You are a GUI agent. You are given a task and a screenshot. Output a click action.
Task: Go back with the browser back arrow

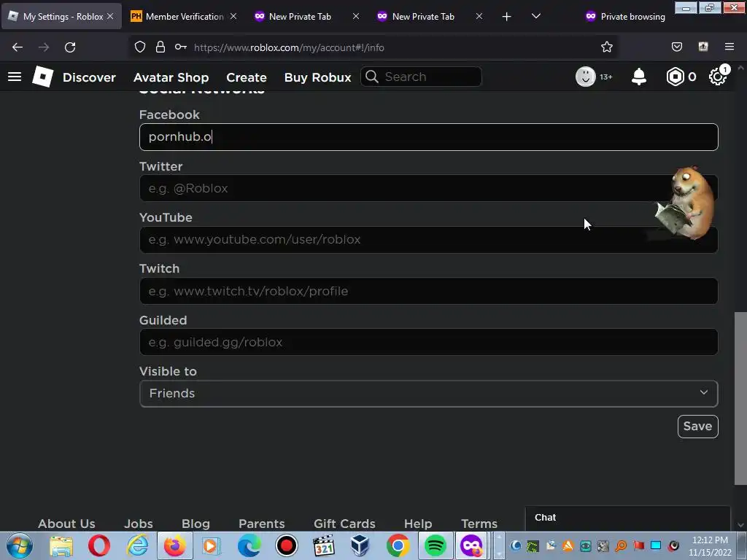(18, 47)
